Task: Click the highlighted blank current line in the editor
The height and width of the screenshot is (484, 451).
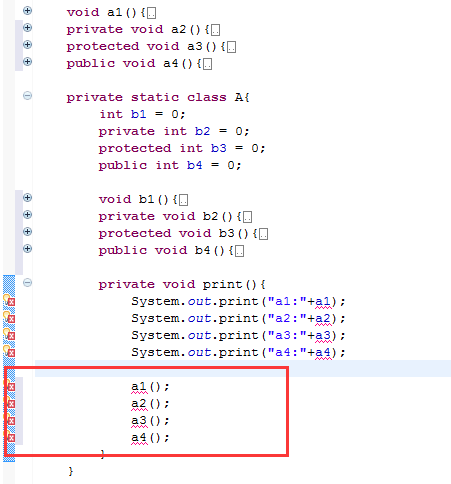Action: [243, 369]
